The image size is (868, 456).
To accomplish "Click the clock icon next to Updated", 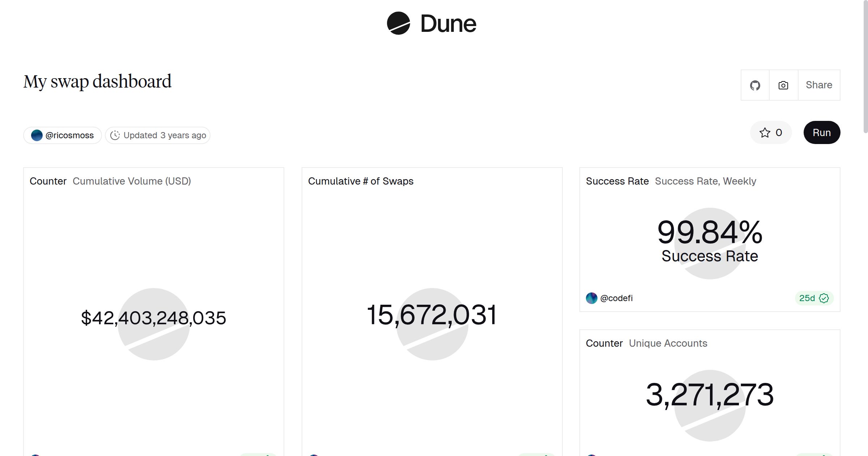I will (x=115, y=135).
